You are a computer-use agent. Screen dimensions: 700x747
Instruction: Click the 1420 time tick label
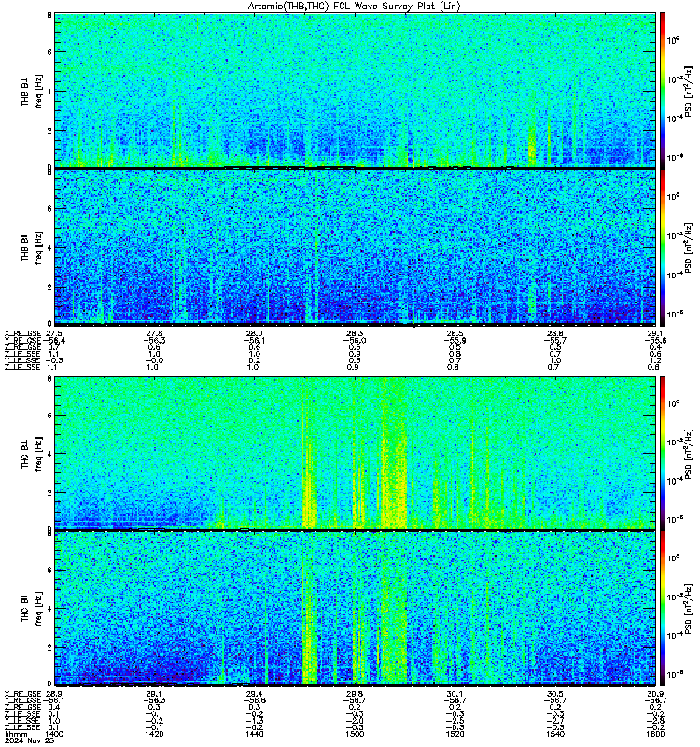154,734
